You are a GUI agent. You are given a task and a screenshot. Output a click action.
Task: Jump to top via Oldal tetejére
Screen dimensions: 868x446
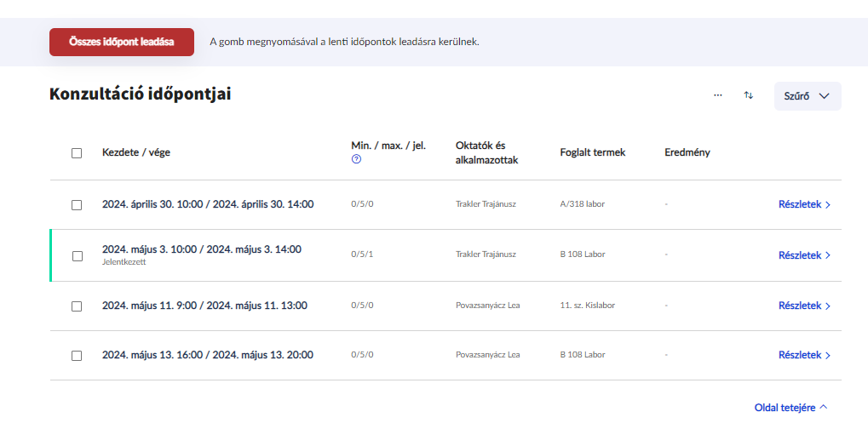tap(790, 408)
